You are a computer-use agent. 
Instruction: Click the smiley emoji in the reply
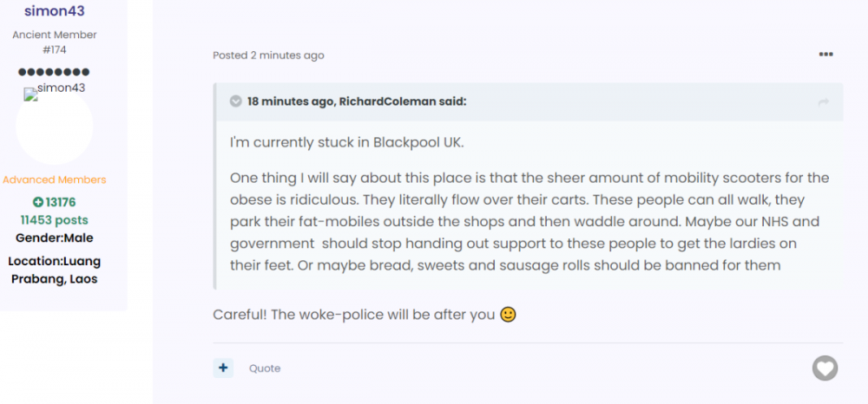click(508, 315)
